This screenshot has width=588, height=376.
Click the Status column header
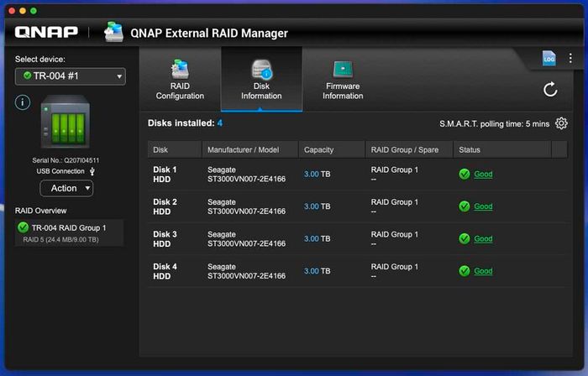pos(502,149)
